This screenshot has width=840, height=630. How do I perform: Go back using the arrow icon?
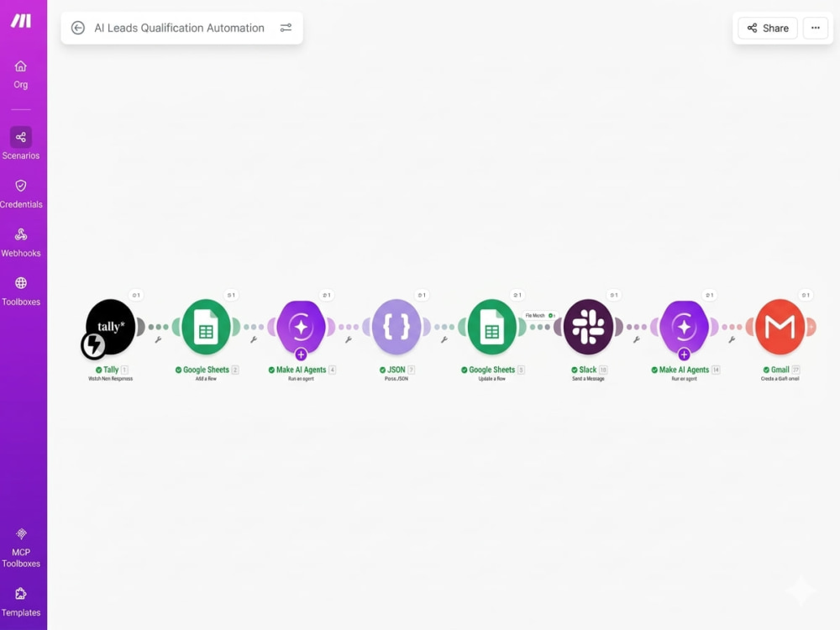pos(78,28)
